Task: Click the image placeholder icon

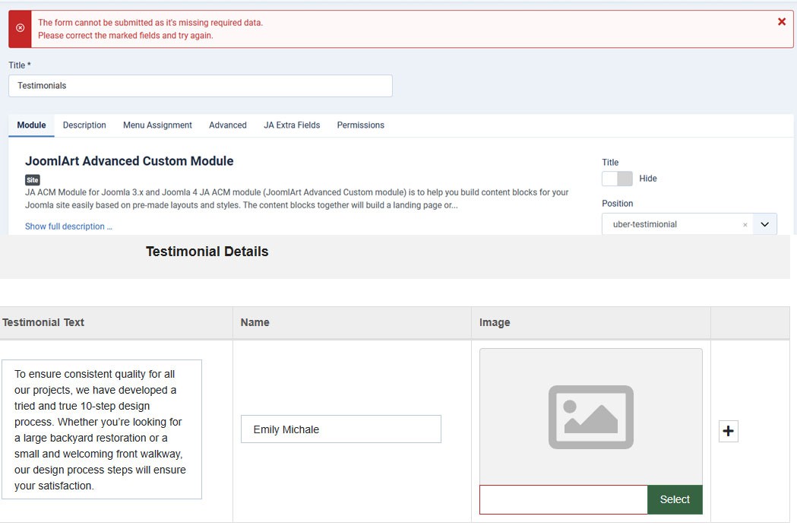Action: 590,416
